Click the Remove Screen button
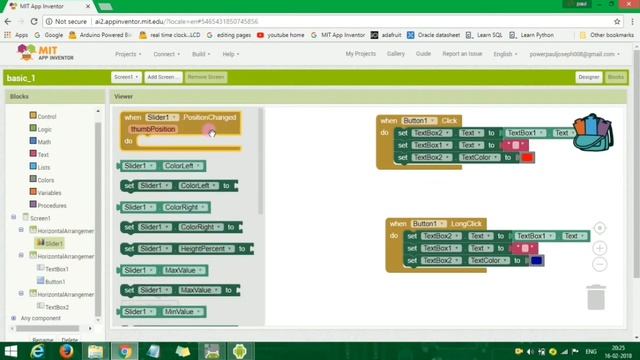The image size is (640, 360). tap(206, 77)
